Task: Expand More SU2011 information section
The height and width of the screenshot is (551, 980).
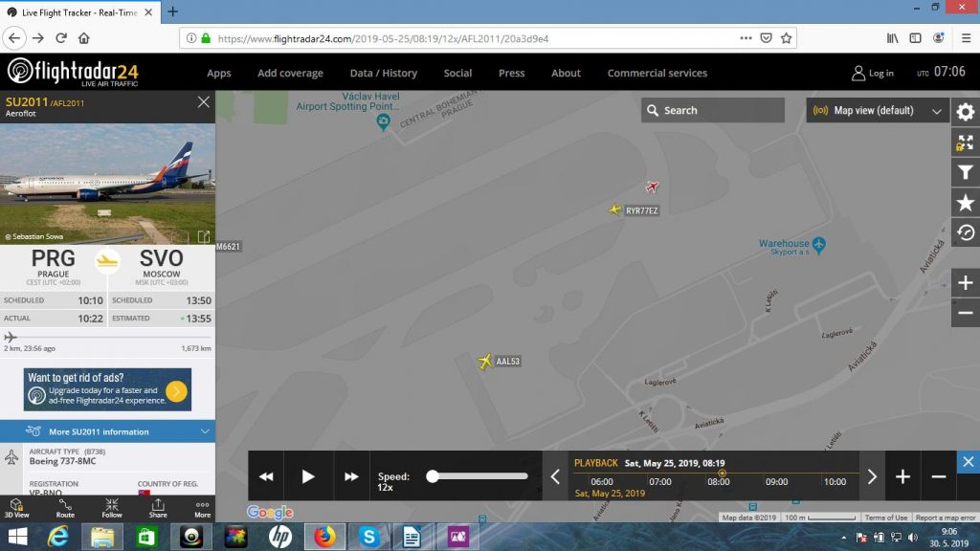Action: (x=107, y=431)
